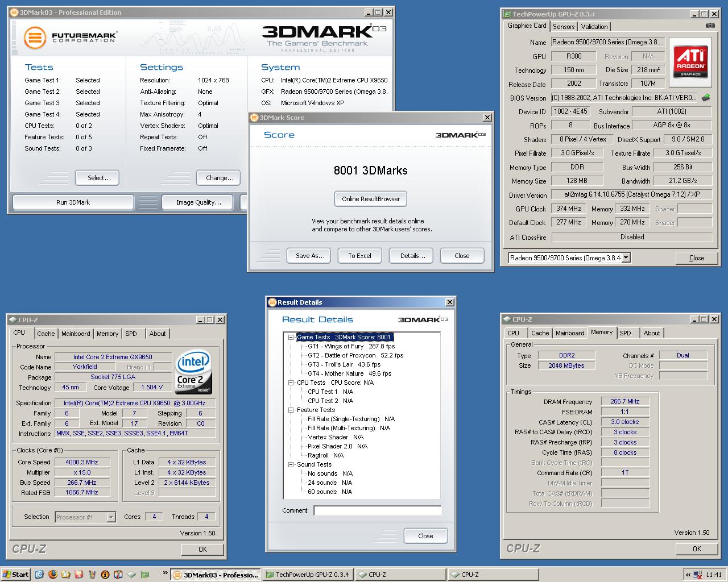Close the Result Details window via X

click(x=449, y=302)
